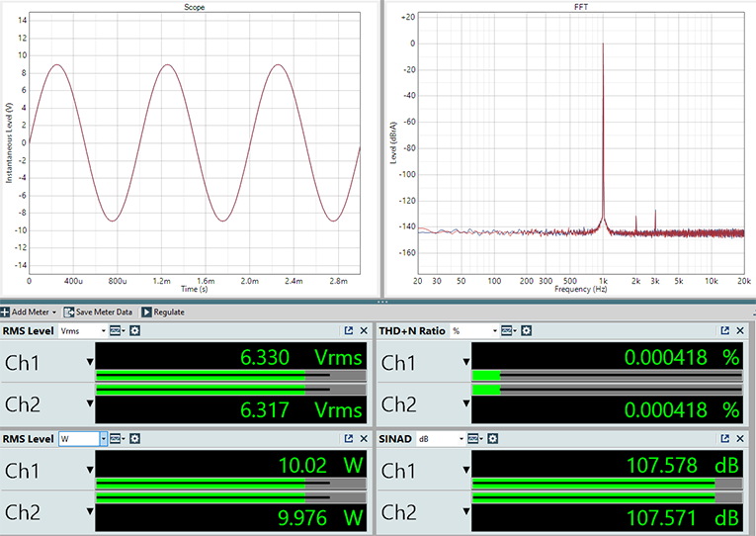Viewport: 756px width, 536px height.
Task: Click Save Meter Data button
Action: pos(99,312)
